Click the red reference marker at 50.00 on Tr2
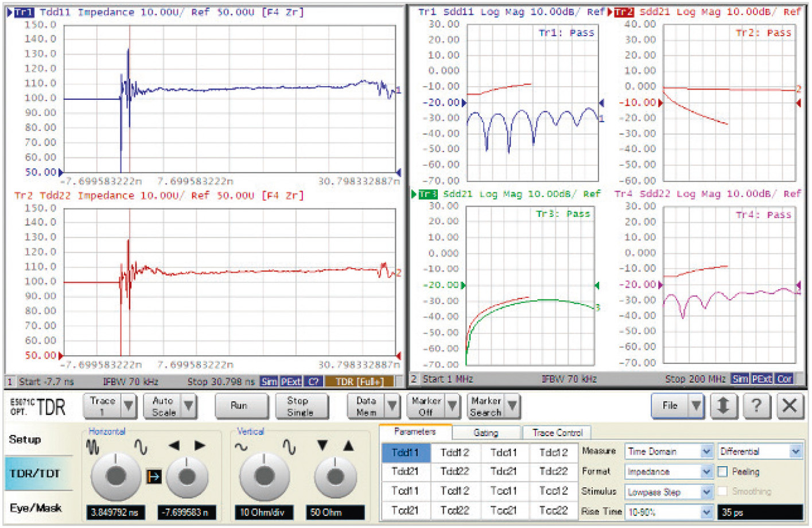The width and height of the screenshot is (812, 528). [x=61, y=355]
